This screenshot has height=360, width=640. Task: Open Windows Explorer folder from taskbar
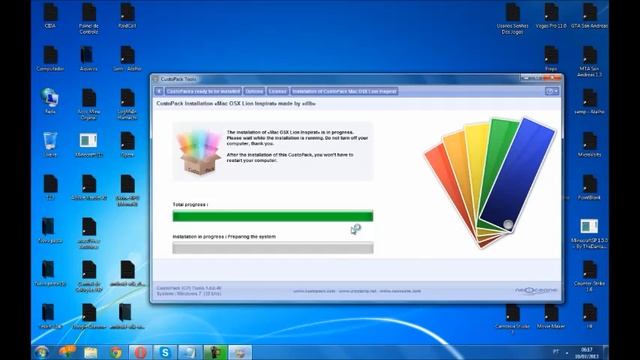[x=91, y=352]
